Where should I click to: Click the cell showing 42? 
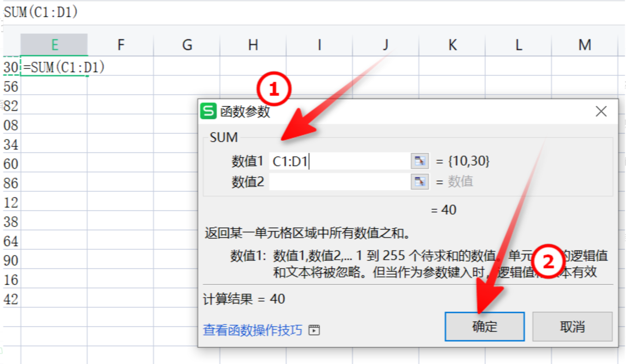(11, 299)
